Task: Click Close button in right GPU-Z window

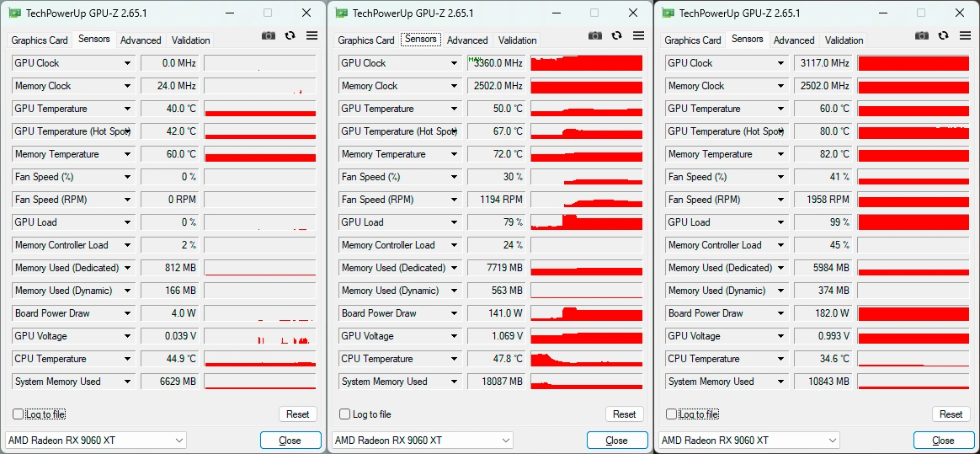Action: (944, 441)
